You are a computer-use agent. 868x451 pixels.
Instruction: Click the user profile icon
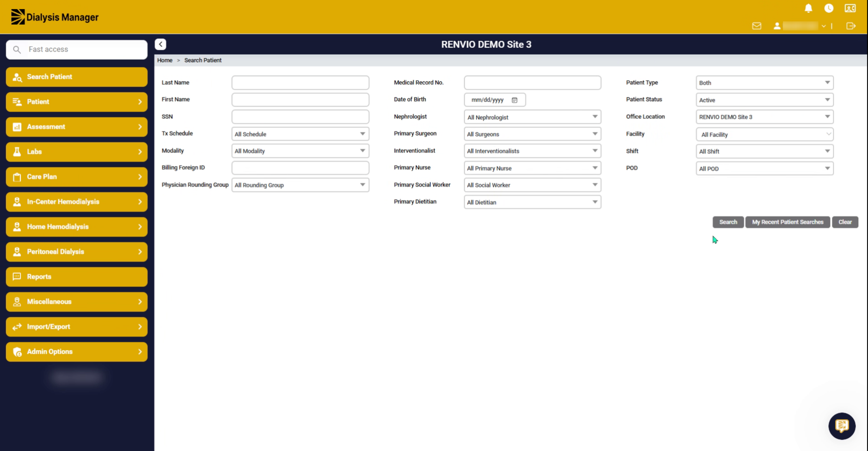777,26
